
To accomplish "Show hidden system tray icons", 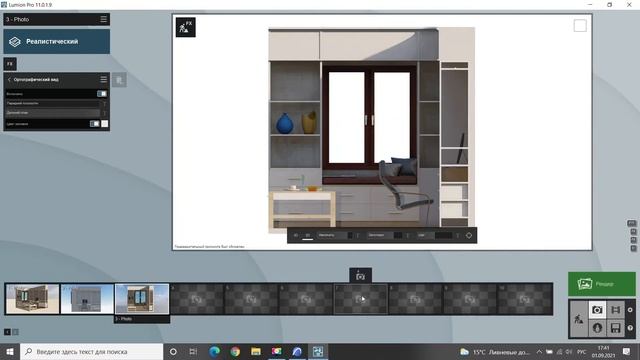I will [x=539, y=351].
